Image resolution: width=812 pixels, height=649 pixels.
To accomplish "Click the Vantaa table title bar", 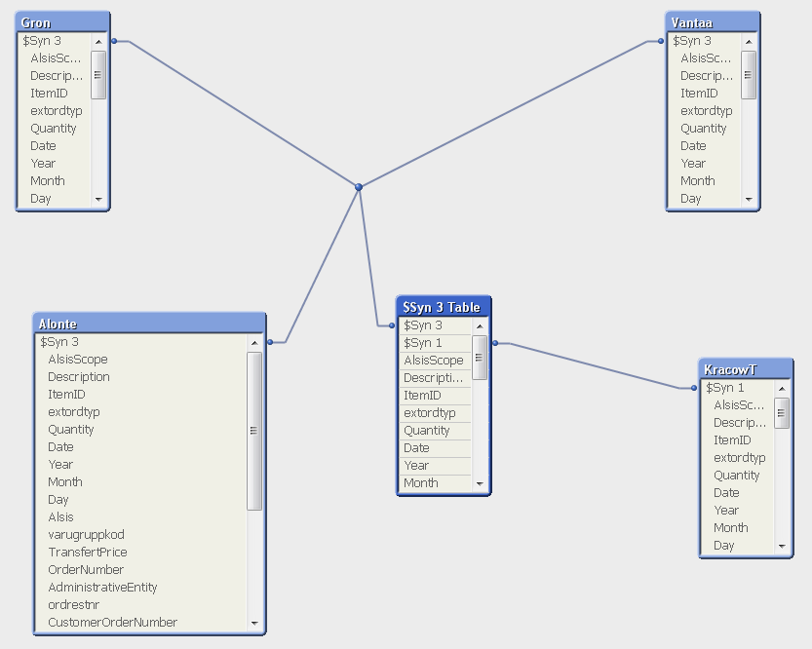I will click(713, 22).
